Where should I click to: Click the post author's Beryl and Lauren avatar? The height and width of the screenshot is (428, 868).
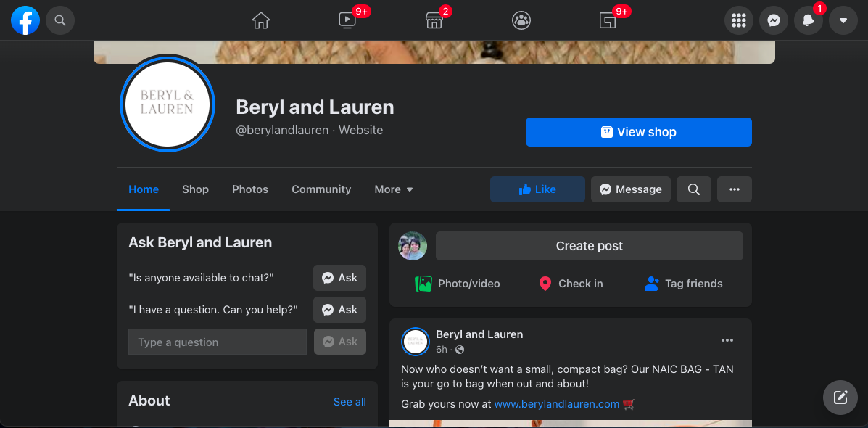416,342
